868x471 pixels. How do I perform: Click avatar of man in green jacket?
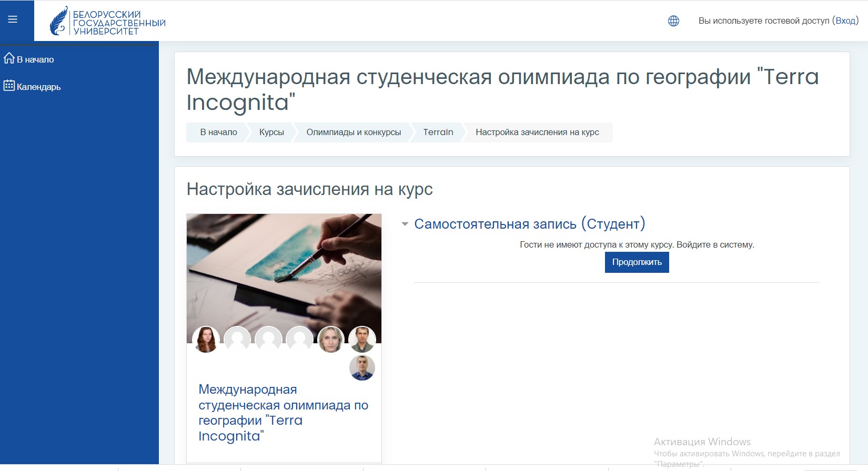[362, 340]
